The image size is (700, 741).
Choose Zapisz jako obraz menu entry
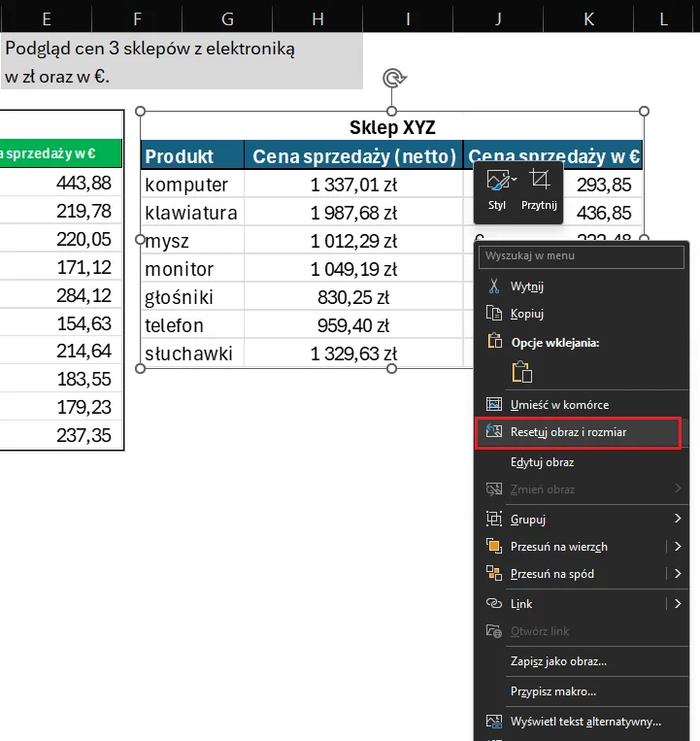pyautogui.click(x=558, y=661)
